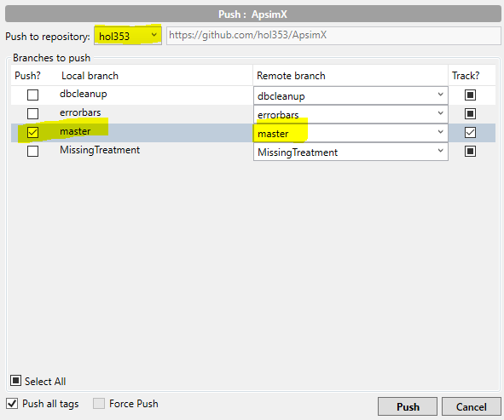Open the hol353 repository dropdown

click(128, 36)
